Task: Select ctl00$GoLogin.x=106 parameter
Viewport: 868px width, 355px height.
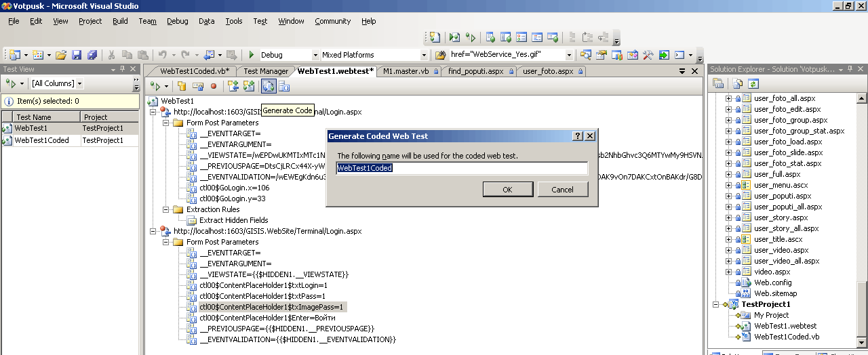Action: [x=234, y=188]
